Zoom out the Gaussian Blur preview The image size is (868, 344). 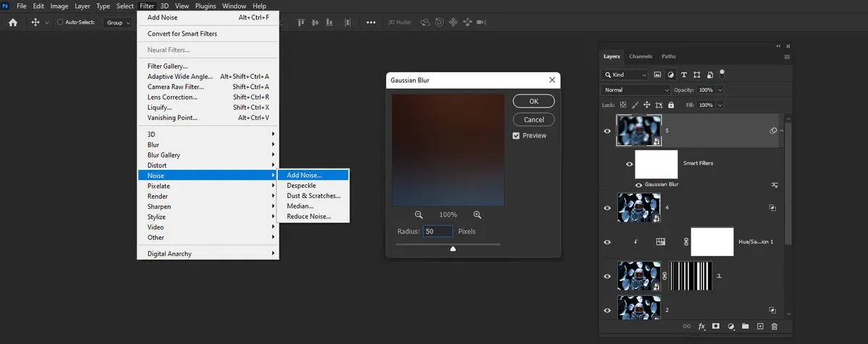419,215
